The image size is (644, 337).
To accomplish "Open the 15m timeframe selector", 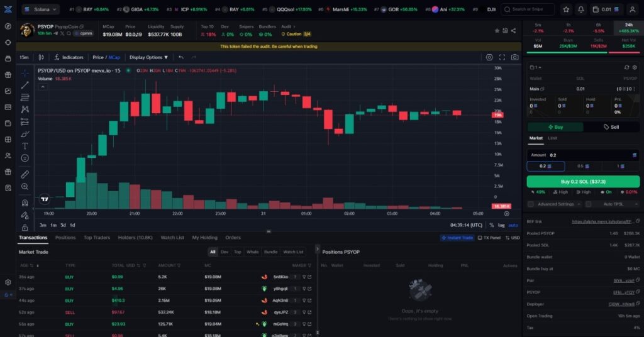I will tap(25, 57).
